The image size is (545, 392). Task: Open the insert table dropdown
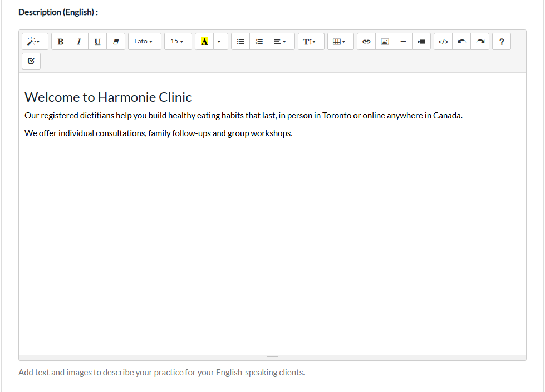click(341, 42)
